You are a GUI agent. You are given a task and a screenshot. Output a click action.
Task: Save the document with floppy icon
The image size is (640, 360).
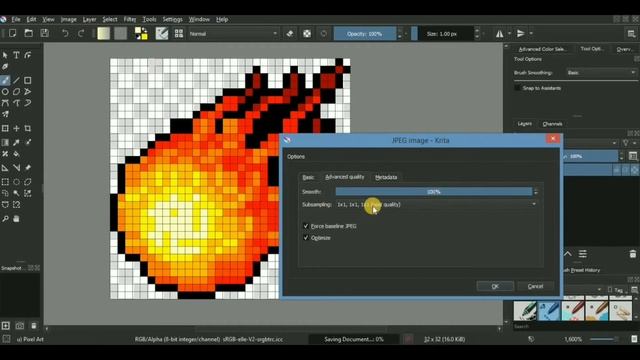pyautogui.click(x=44, y=33)
